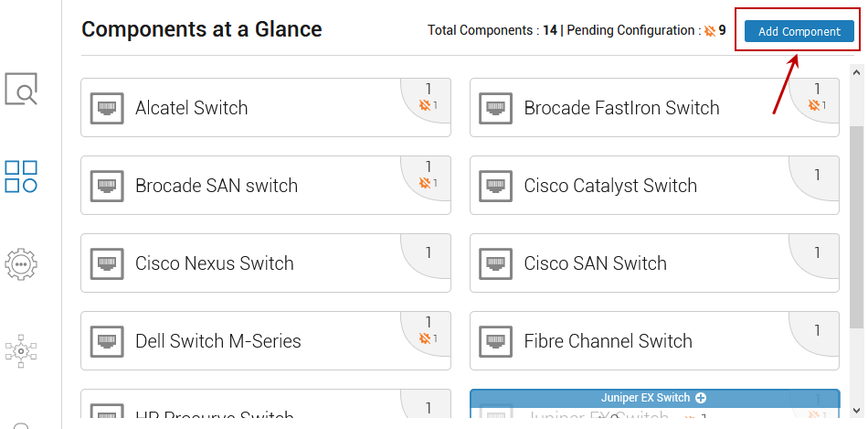868x429 pixels.
Task: Click the Brocade FastIron Switch port icon
Action: click(x=495, y=108)
